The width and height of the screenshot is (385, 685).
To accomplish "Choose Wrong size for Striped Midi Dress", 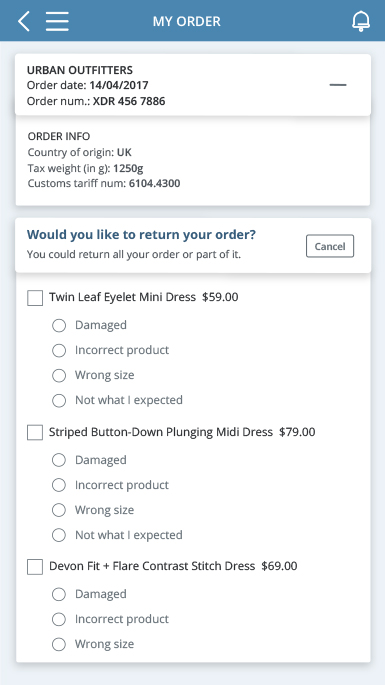I will (59, 510).
